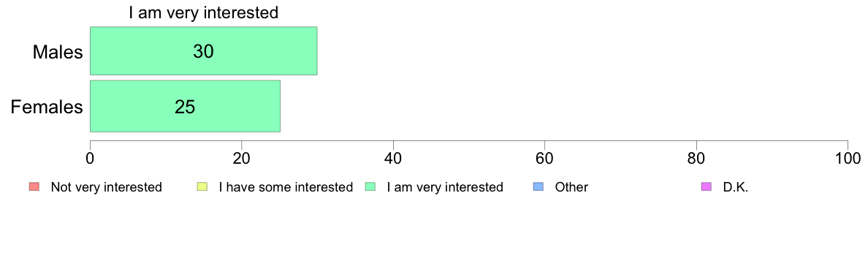Click the 100 tick label on the axis
868x269 pixels.
tap(848, 159)
